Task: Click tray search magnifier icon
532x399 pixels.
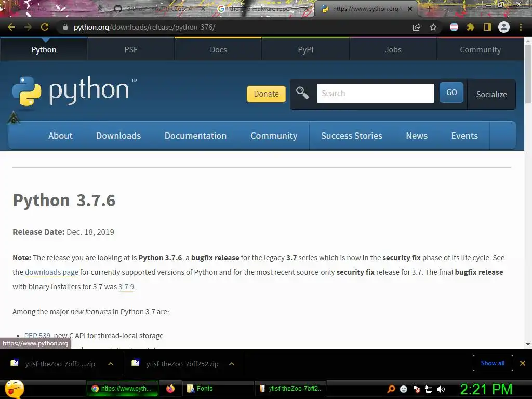Action: point(391,389)
